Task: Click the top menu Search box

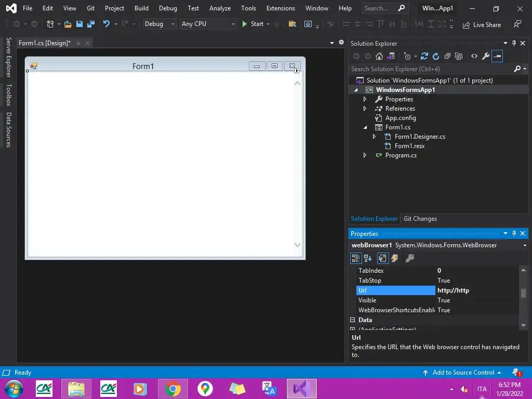Action: point(384,8)
